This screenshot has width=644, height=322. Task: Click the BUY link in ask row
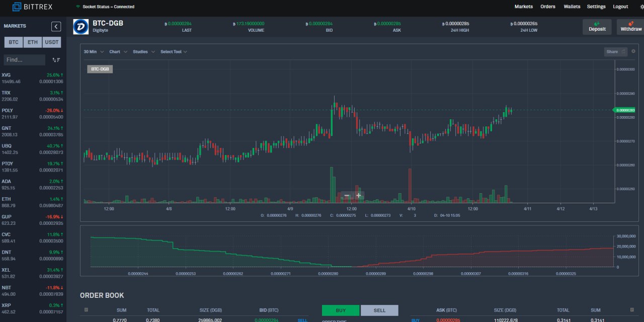click(x=416, y=320)
